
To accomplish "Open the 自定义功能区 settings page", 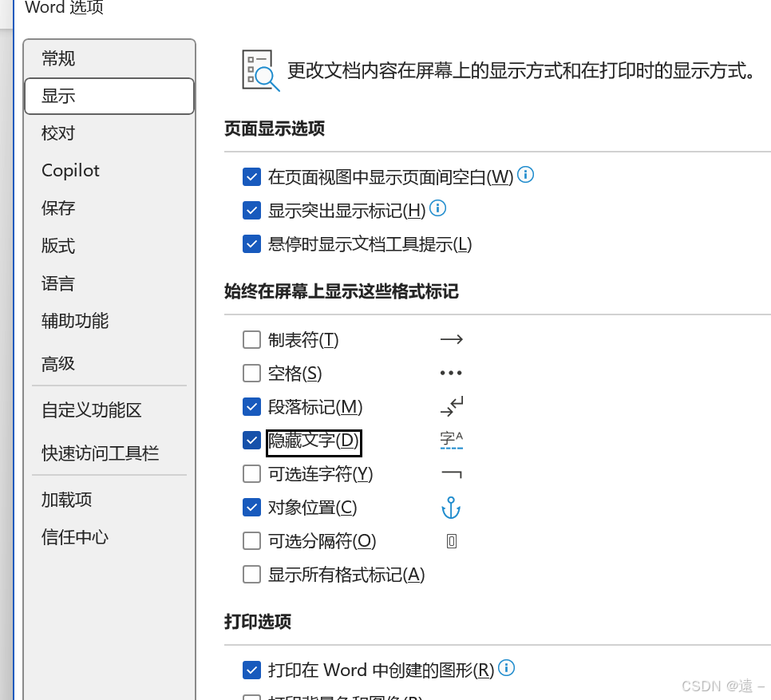I will (90, 409).
